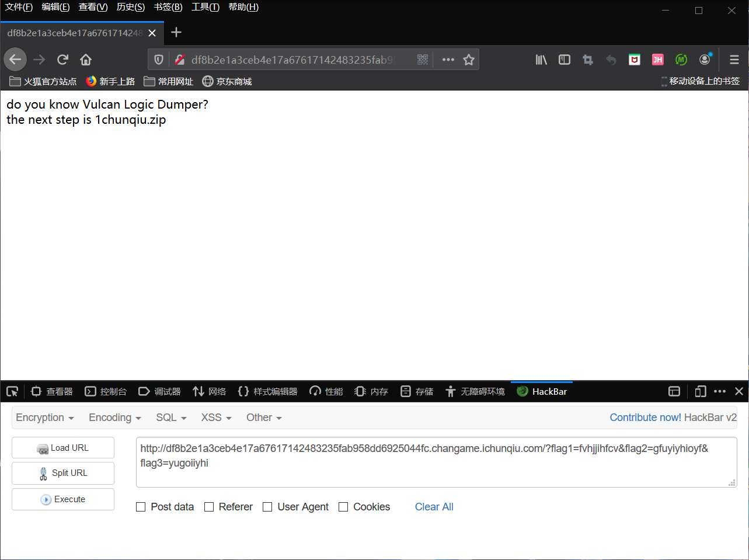Viewport: 749px width, 560px height.
Task: Take a screenshot with crop icon
Action: click(588, 60)
